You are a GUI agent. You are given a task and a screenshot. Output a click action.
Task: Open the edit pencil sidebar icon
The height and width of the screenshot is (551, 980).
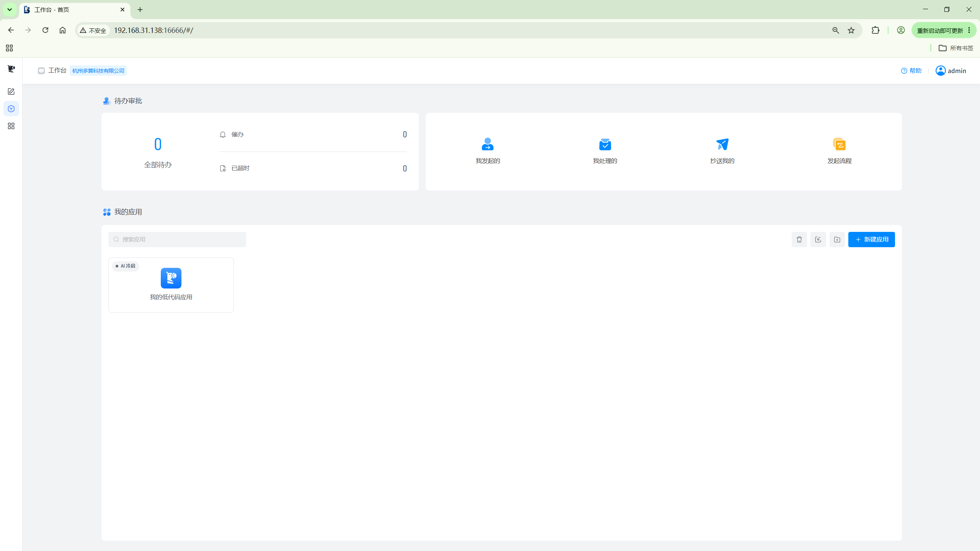pos(11,91)
